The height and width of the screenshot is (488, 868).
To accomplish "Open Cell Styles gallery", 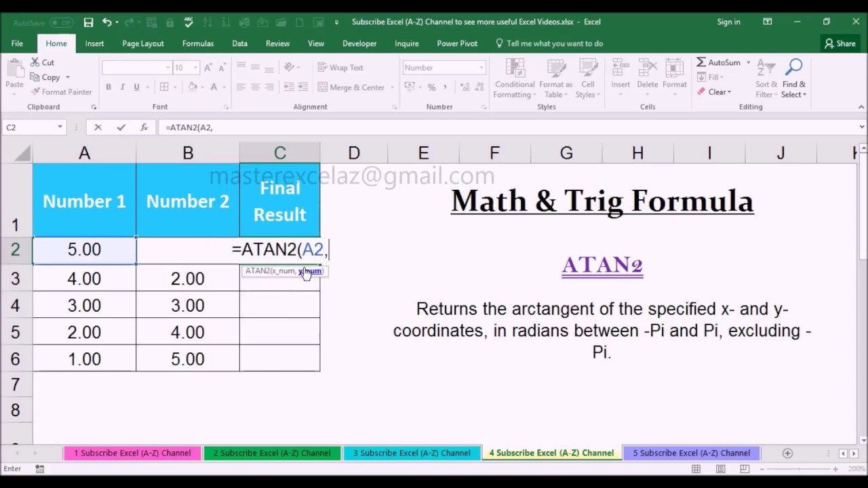I will pos(587,79).
